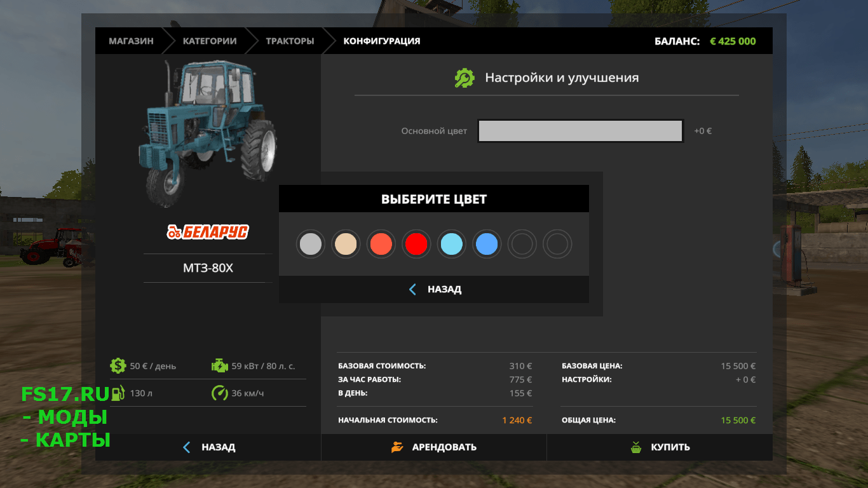The width and height of the screenshot is (868, 488).
Task: Click the blue arrow on the bottom bar
Action: pos(187,447)
